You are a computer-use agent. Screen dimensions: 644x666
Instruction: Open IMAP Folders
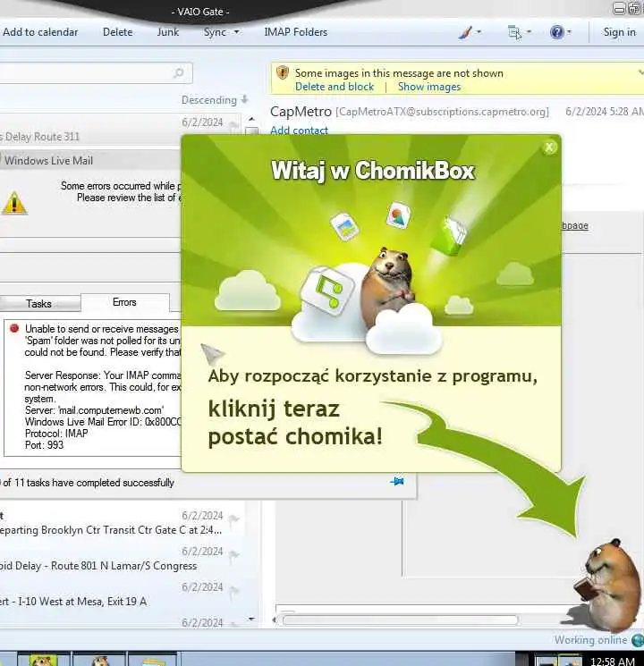[296, 32]
